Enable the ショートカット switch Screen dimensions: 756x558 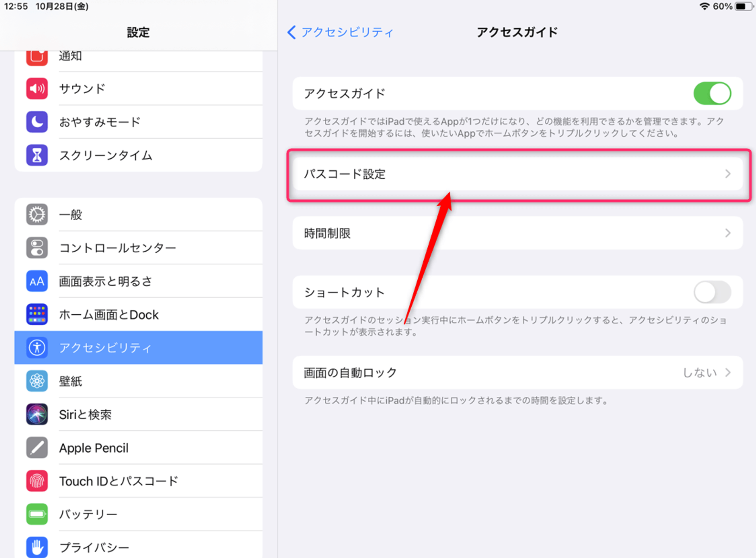tap(712, 292)
